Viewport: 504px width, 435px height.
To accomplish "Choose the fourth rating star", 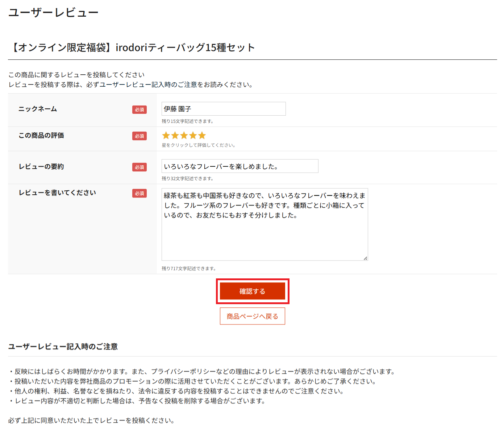I will (193, 136).
